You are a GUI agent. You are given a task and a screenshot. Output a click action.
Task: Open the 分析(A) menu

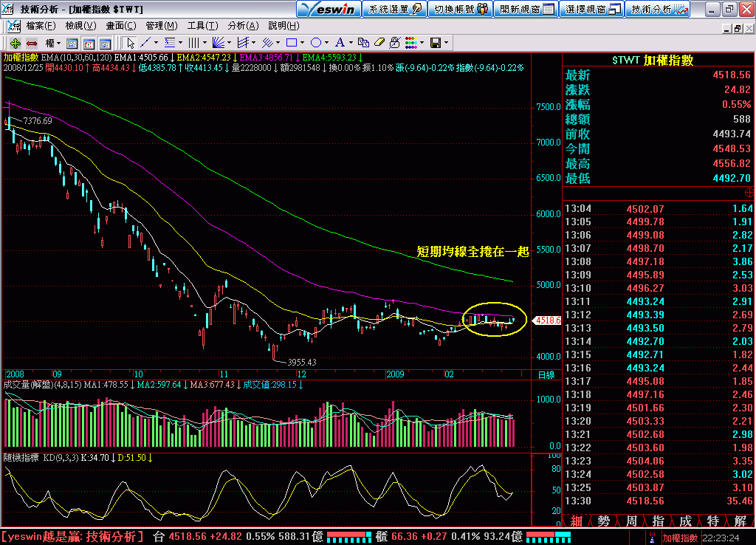pyautogui.click(x=243, y=26)
